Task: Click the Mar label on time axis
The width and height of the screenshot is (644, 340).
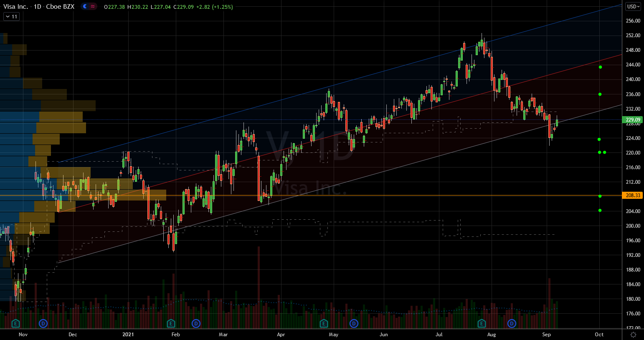Action: tap(223, 335)
